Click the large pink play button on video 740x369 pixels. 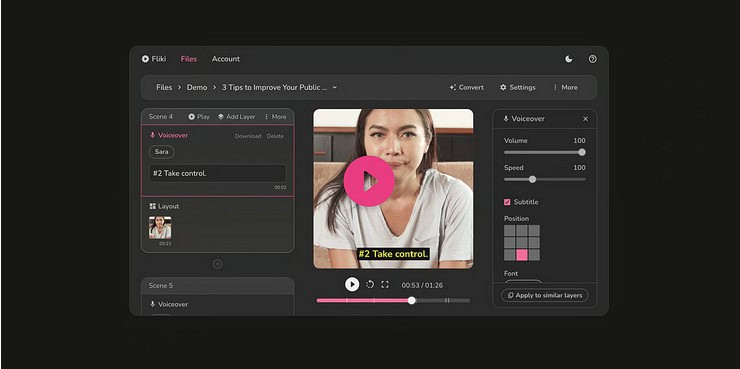click(369, 181)
